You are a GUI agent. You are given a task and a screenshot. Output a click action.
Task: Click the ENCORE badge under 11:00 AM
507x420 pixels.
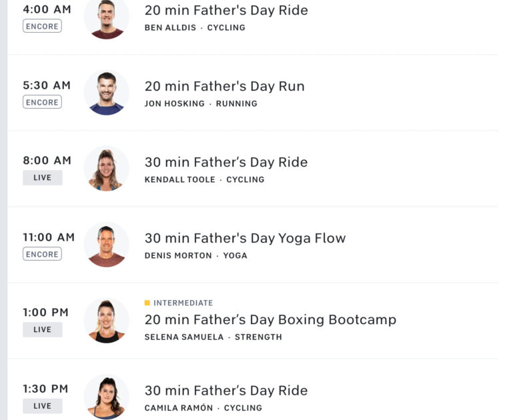click(x=42, y=254)
